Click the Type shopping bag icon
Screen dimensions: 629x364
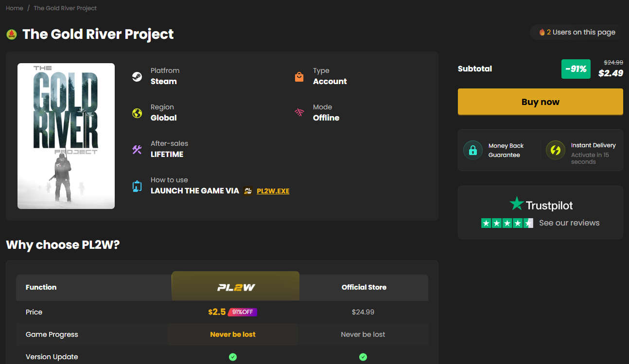pos(299,76)
